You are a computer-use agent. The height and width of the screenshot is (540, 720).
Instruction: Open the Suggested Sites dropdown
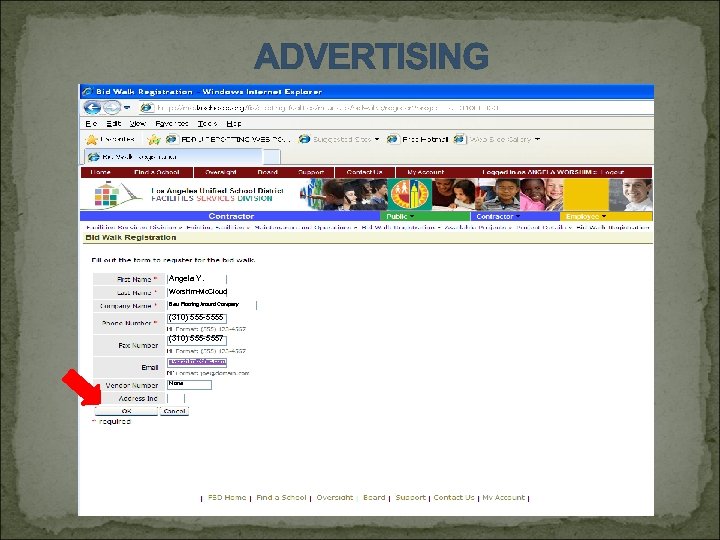tap(339, 139)
